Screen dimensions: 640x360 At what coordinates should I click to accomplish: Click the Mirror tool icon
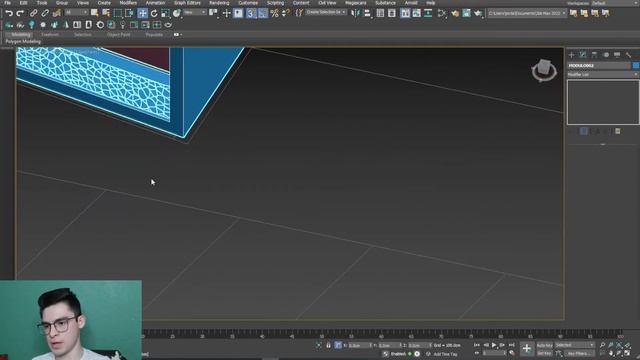[356, 13]
